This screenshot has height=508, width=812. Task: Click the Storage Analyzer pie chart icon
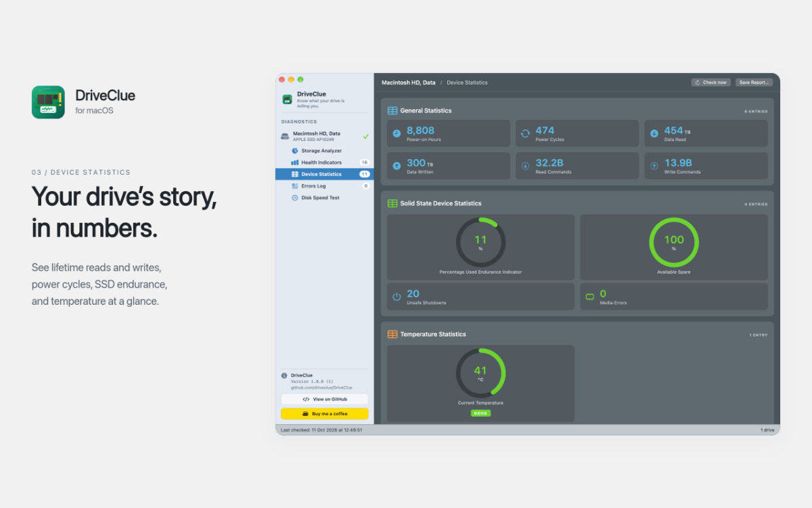(x=295, y=150)
